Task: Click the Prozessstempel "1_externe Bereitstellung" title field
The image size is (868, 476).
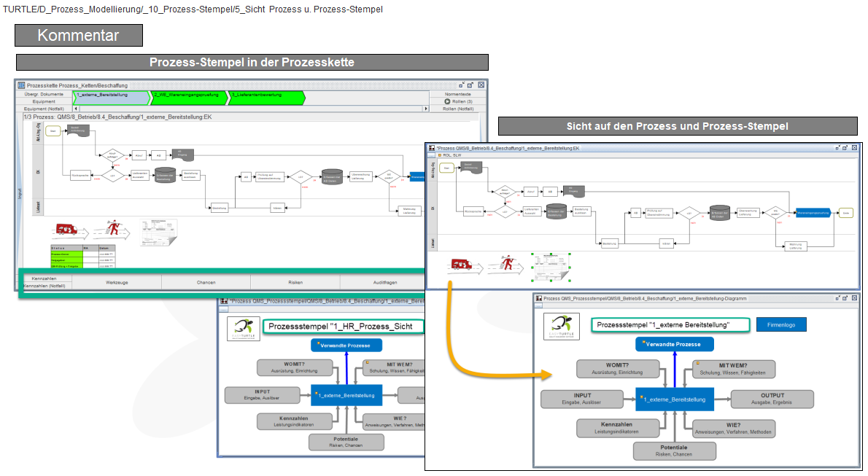Action: pyautogui.click(x=670, y=325)
